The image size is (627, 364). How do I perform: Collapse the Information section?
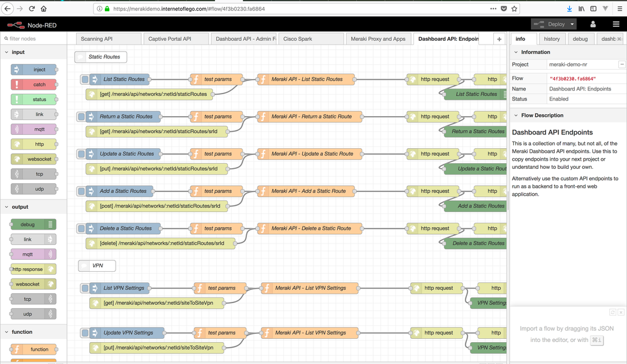[516, 52]
